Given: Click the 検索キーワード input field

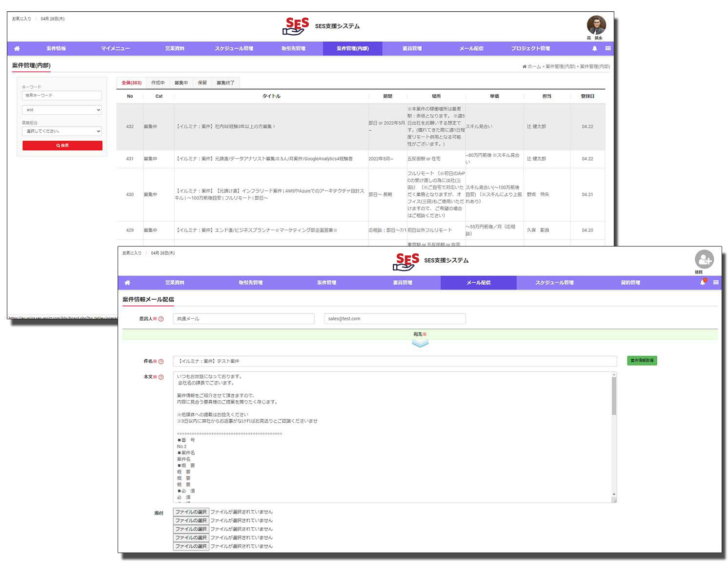Looking at the screenshot, I should (x=62, y=96).
